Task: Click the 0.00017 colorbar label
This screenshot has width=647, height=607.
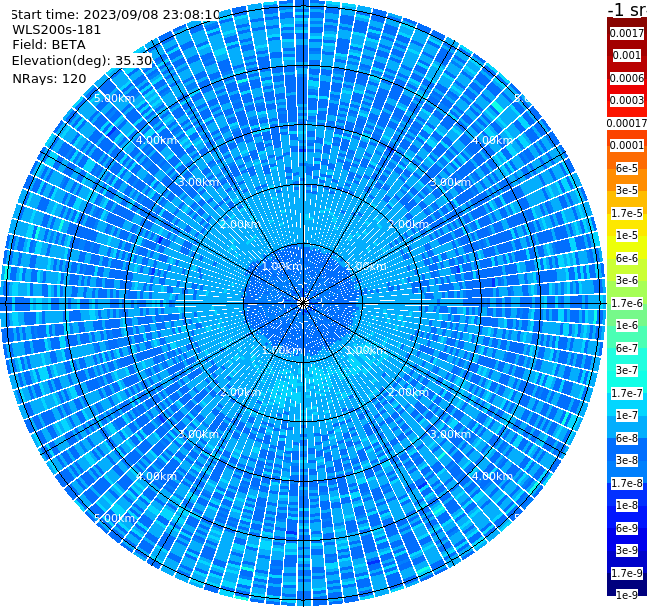Action: click(627, 123)
